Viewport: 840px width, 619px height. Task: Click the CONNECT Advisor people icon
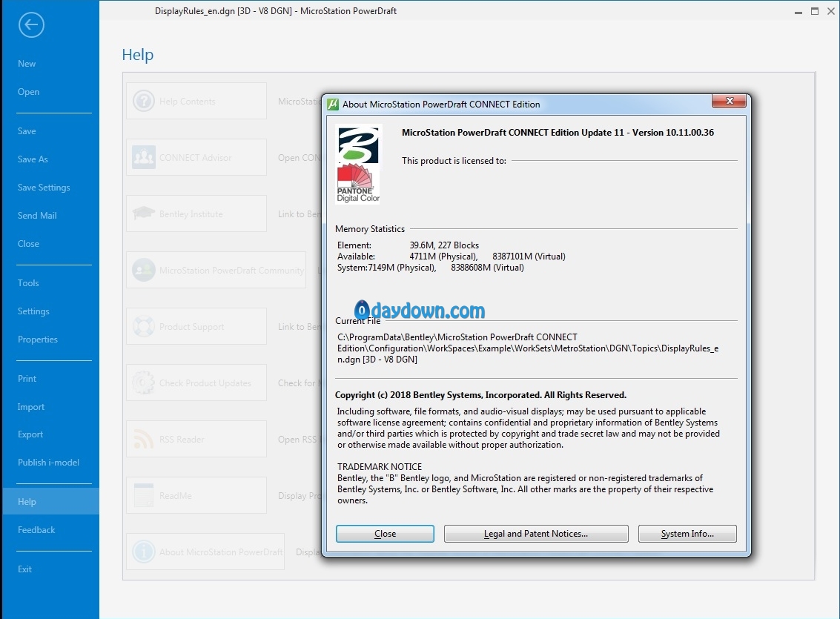click(x=144, y=157)
